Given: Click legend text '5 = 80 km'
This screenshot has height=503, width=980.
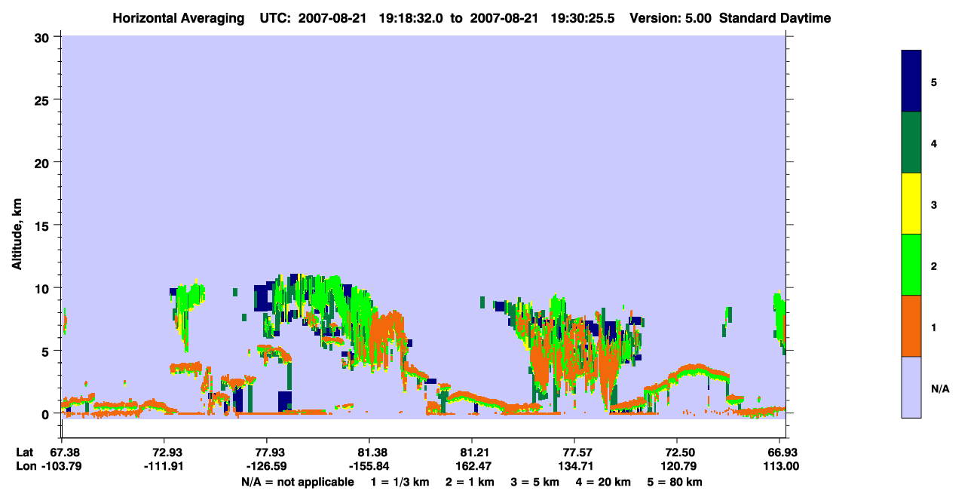Looking at the screenshot, I should (x=675, y=482).
